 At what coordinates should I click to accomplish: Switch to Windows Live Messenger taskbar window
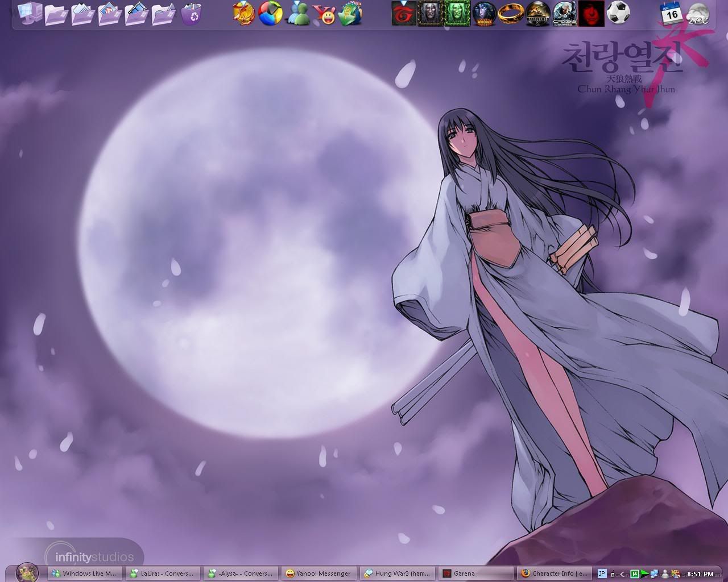[85, 573]
